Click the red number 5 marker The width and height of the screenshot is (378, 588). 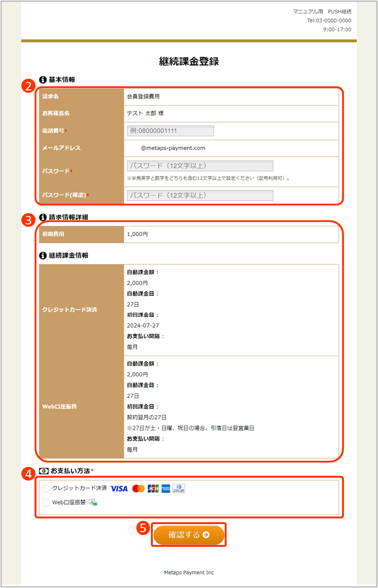pyautogui.click(x=143, y=528)
